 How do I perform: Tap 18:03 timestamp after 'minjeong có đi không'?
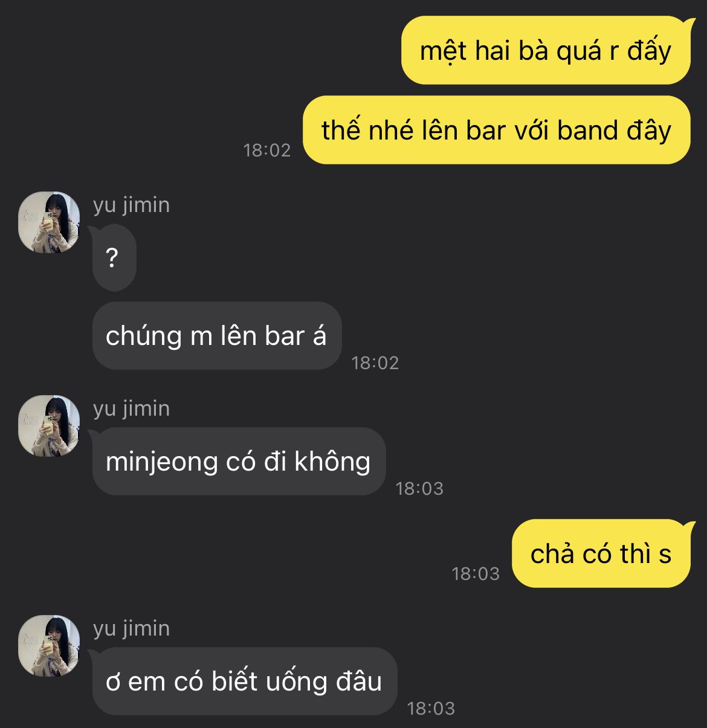(x=419, y=489)
